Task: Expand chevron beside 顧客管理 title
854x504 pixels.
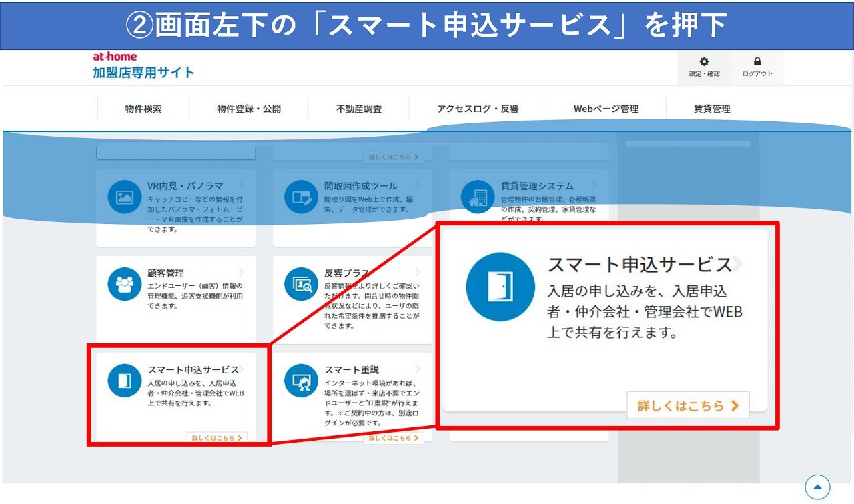Action: [241, 273]
